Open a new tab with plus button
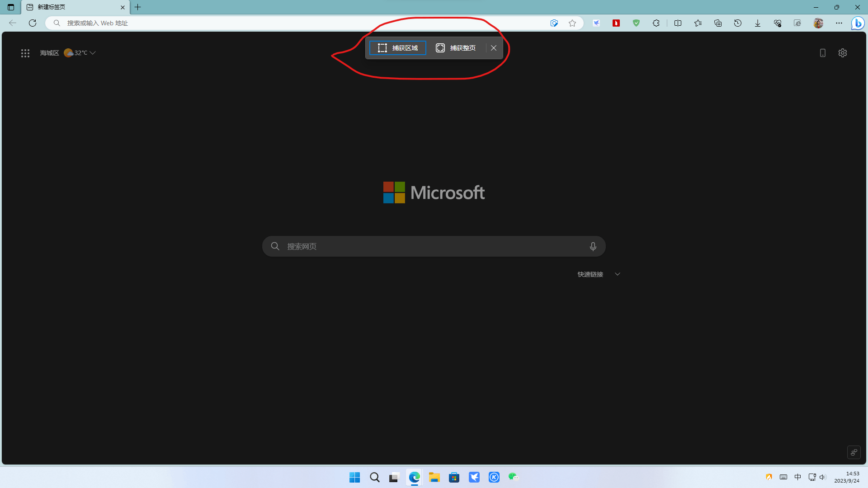The height and width of the screenshot is (488, 868). pos(138,7)
